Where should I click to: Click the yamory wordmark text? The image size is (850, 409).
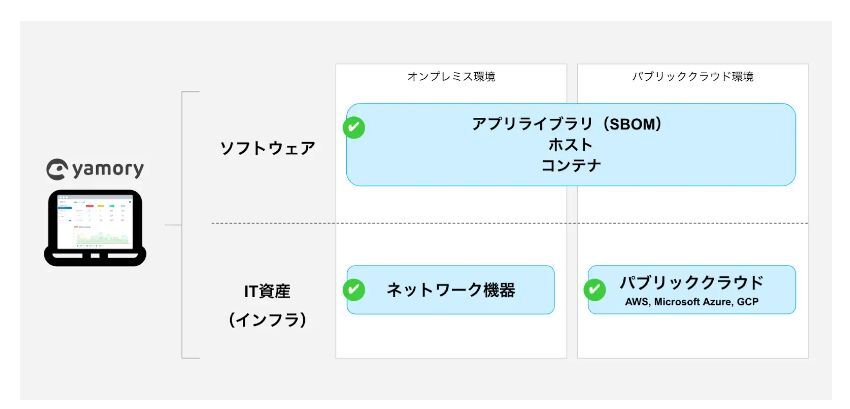pyautogui.click(x=108, y=170)
